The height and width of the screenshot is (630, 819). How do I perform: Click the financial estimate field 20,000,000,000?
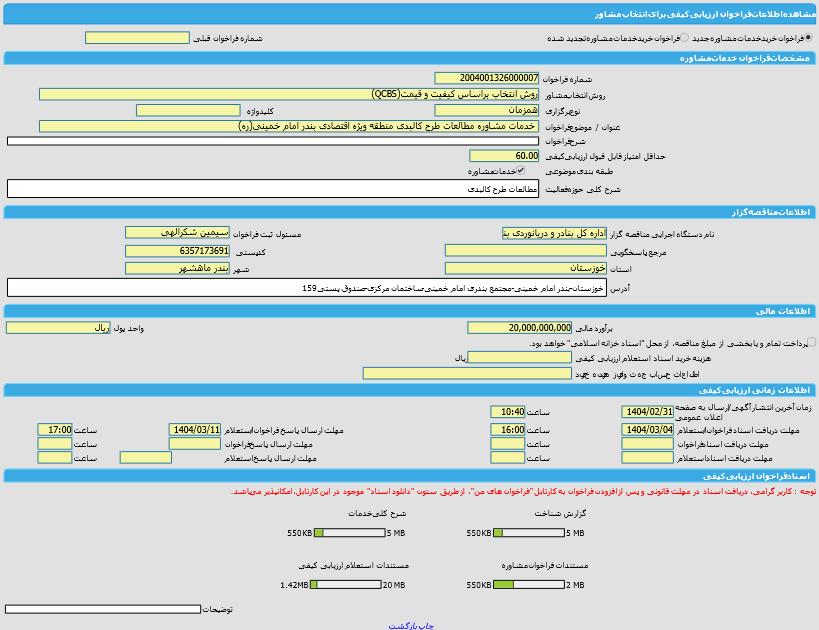[x=520, y=328]
